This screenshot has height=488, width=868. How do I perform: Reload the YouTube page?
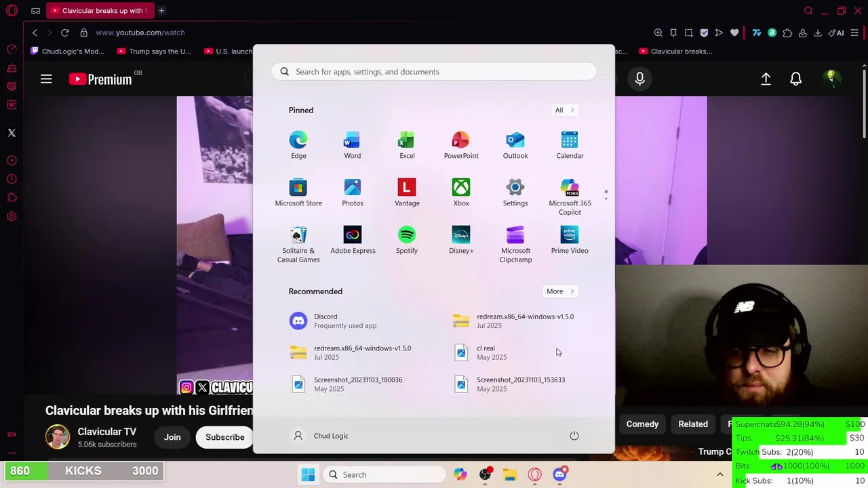[x=64, y=33]
